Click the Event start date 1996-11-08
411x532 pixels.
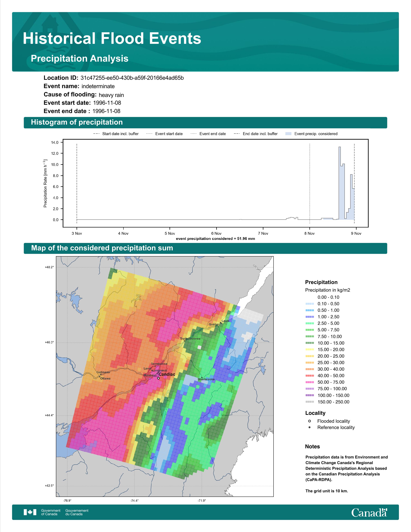(x=107, y=103)
